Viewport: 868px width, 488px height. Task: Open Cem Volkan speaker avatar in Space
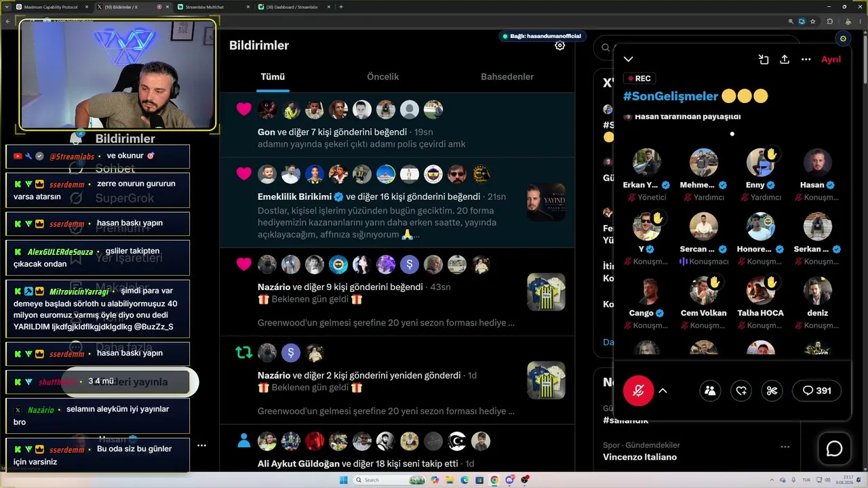coord(704,291)
